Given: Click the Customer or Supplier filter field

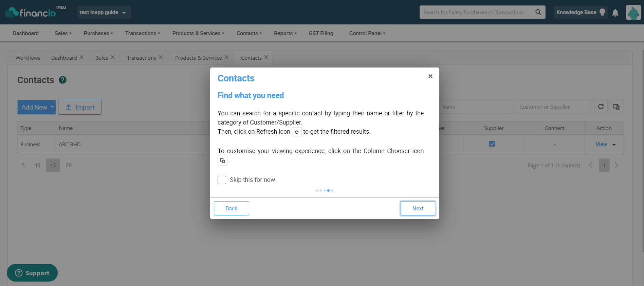Looking at the screenshot, I should pyautogui.click(x=554, y=107).
